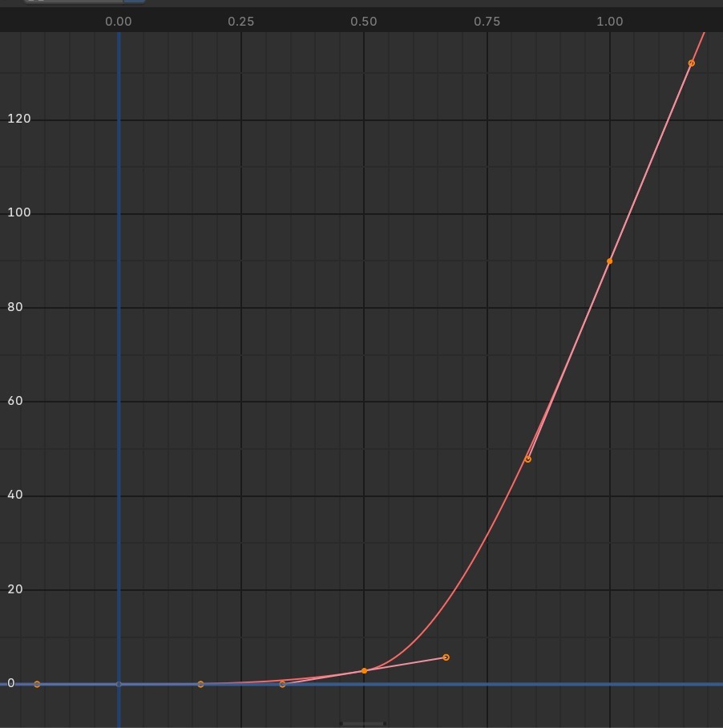Screen dimensions: 723x728
Task: Select the left handle of the 0.50 keyframe
Action: point(283,685)
